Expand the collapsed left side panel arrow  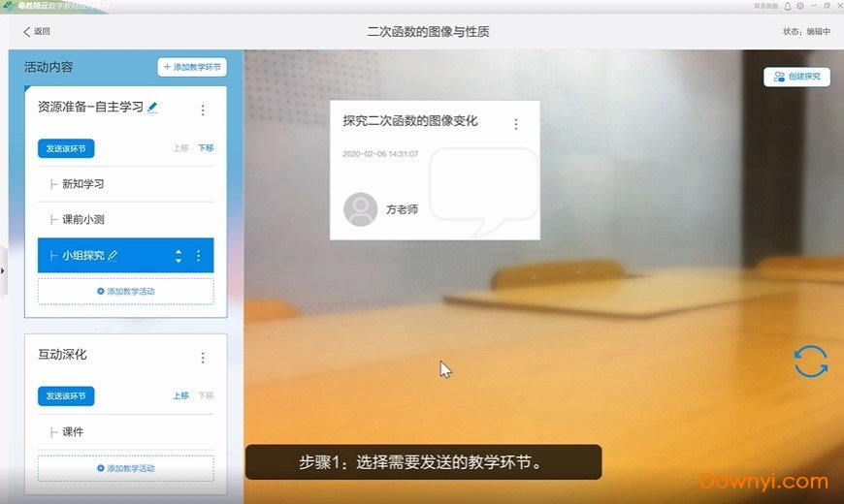tap(3, 269)
